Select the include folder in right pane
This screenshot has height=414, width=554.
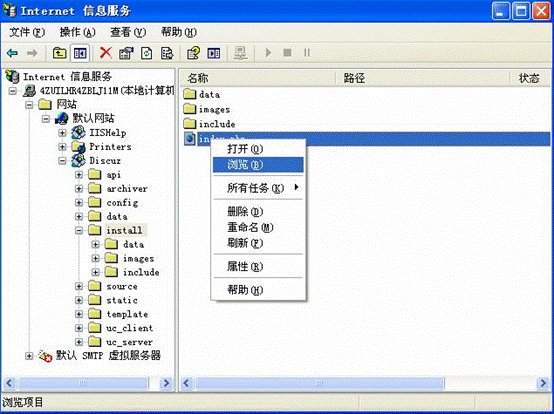[x=209, y=124]
